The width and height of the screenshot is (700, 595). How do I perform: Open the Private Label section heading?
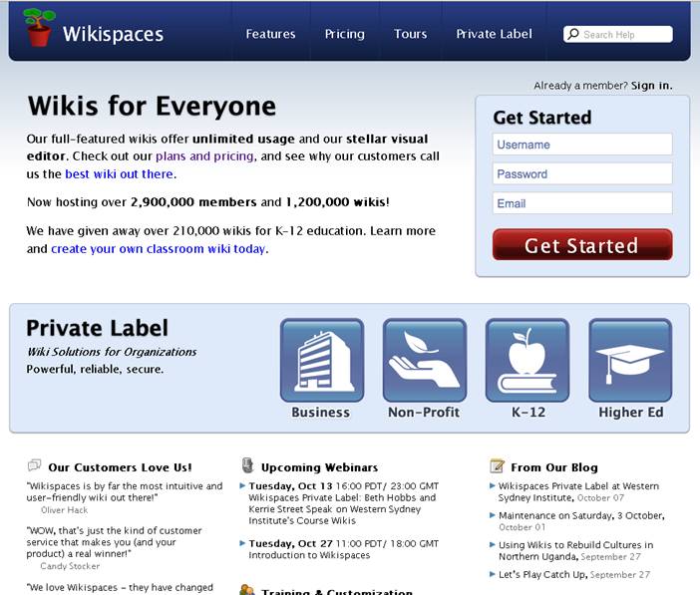click(98, 328)
